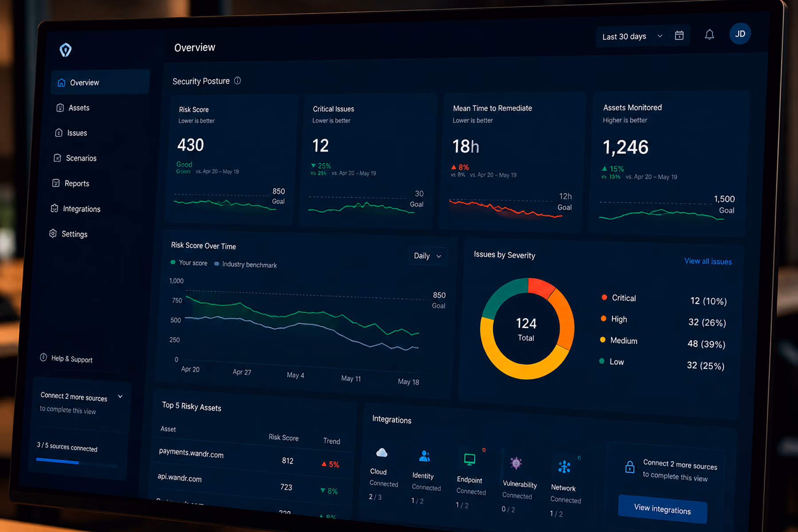Click the View integrations button
The height and width of the screenshot is (532, 798).
(662, 509)
